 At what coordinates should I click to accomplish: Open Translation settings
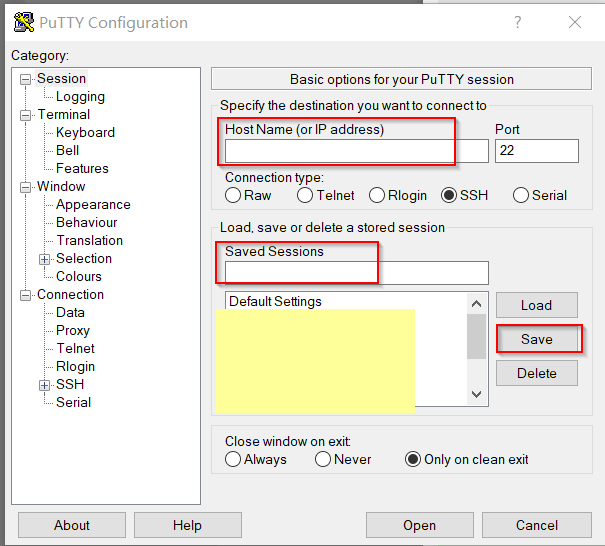(x=90, y=240)
